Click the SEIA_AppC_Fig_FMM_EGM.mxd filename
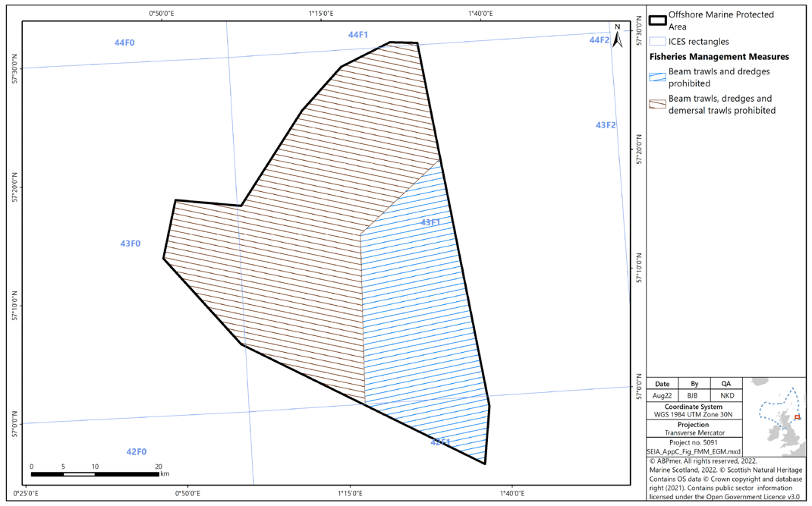This screenshot has width=812, height=506. pos(693,452)
